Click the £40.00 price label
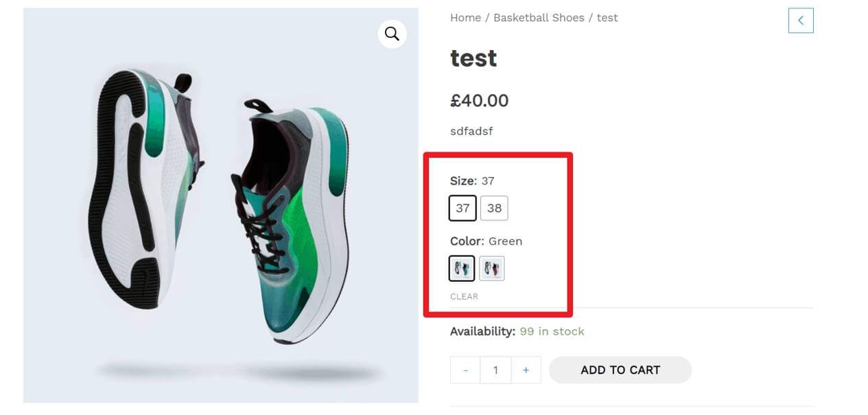 (x=480, y=101)
